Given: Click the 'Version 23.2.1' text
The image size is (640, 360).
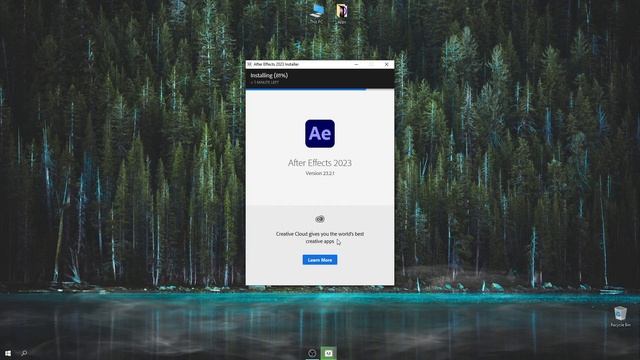Looking at the screenshot, I should pyautogui.click(x=320, y=173).
